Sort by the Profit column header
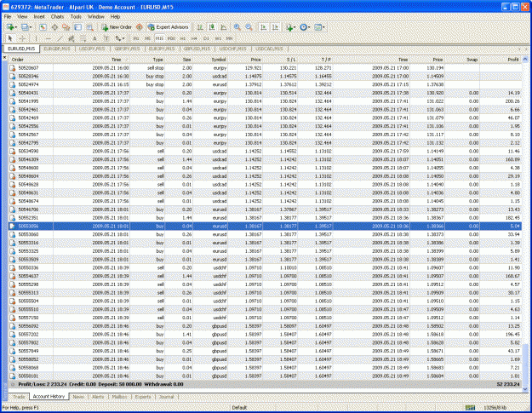 tap(501, 60)
